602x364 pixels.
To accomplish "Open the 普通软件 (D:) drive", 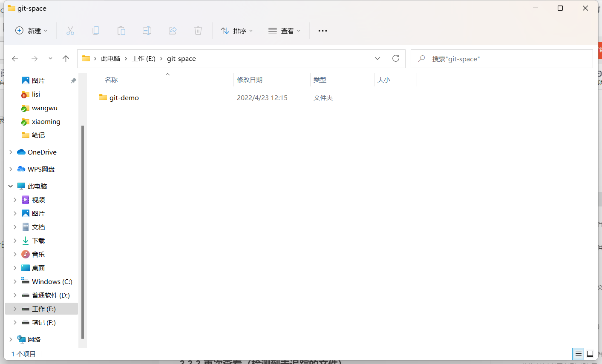I will tap(51, 295).
